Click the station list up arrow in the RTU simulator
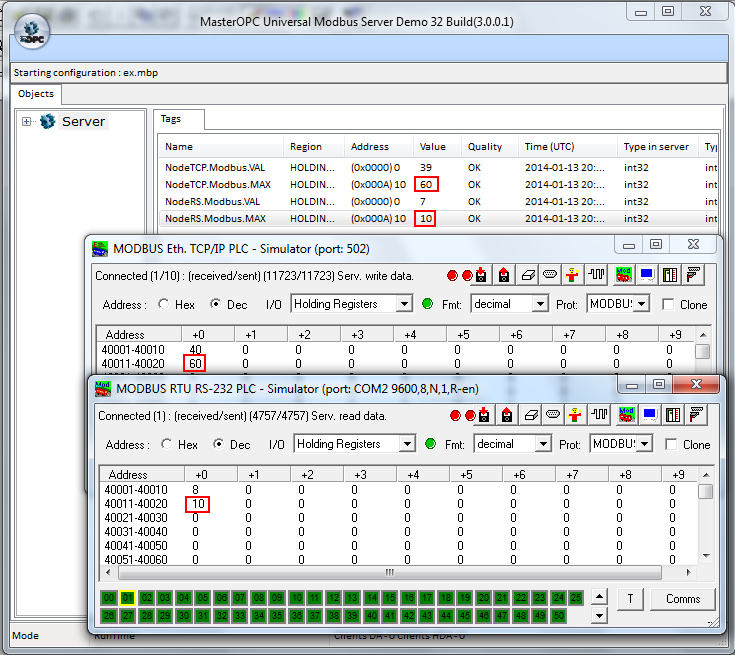Screen dimensions: 735x655 (599, 597)
